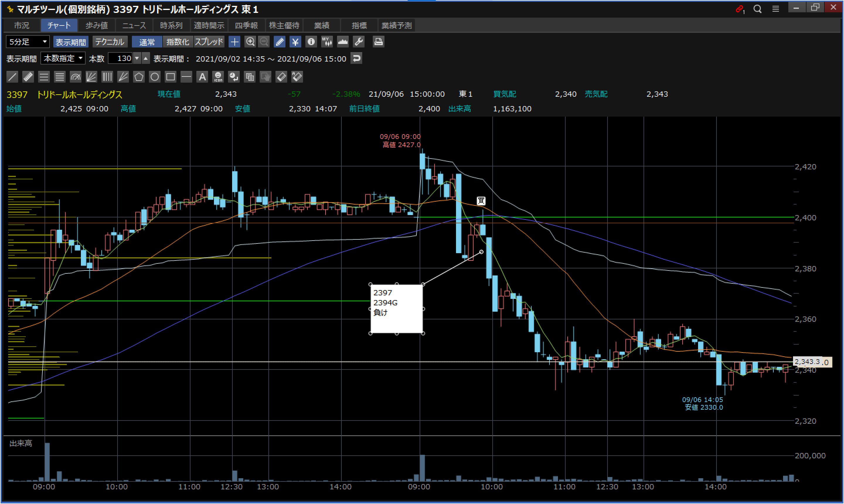Click the zoom in magnifier icon
Image resolution: width=844 pixels, height=504 pixels.
[x=250, y=42]
